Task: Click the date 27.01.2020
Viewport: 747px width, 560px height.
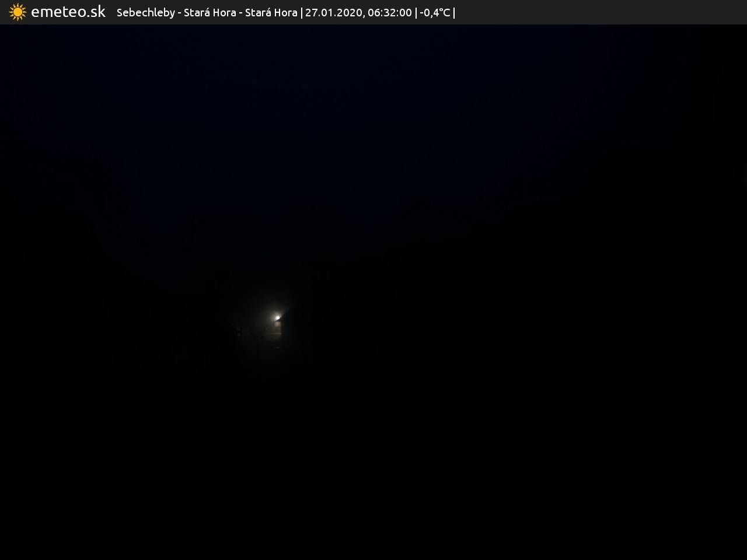Action: (x=333, y=12)
